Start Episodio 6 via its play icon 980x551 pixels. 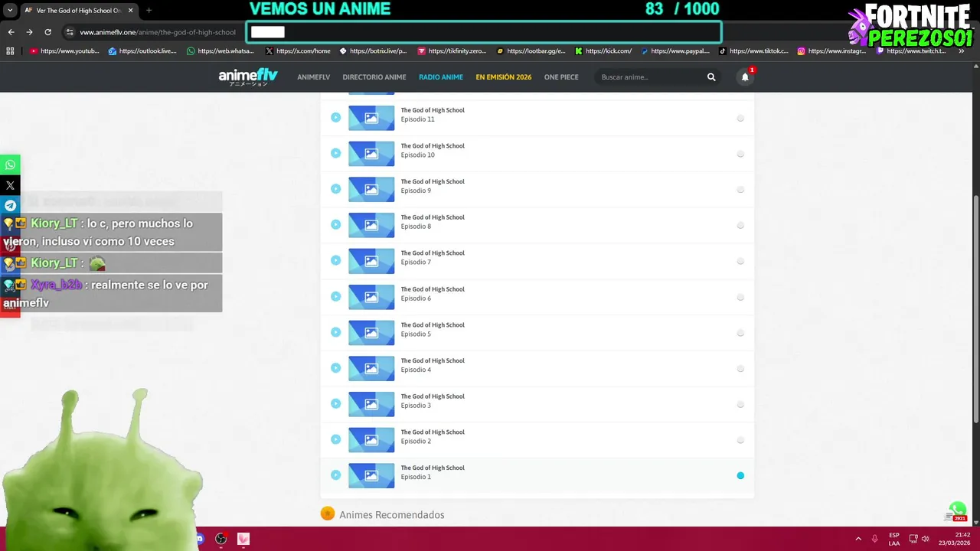point(335,296)
